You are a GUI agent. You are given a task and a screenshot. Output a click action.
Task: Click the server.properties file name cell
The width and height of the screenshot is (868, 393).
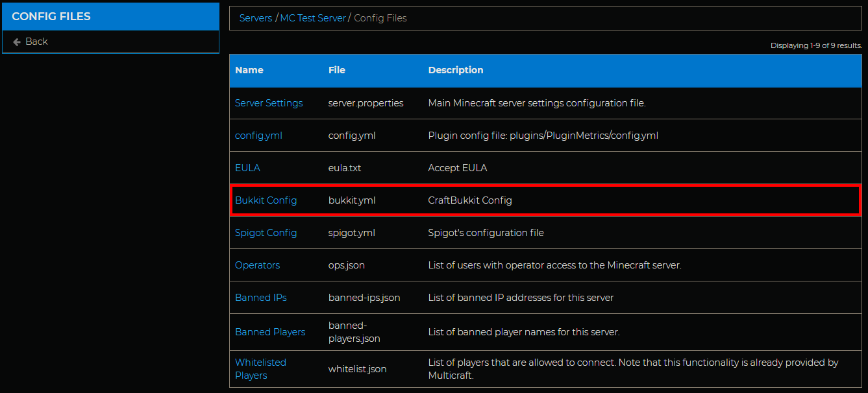pyautogui.click(x=366, y=103)
